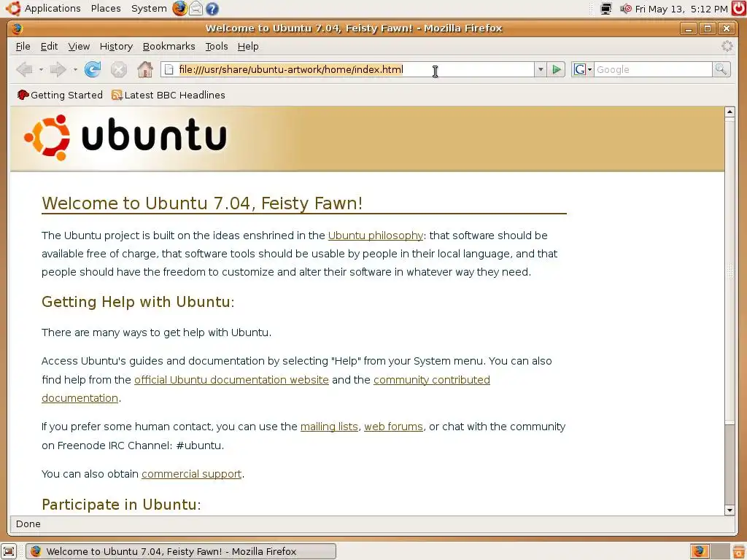
Task: Open the search engine selector dropdown
Action: [583, 69]
